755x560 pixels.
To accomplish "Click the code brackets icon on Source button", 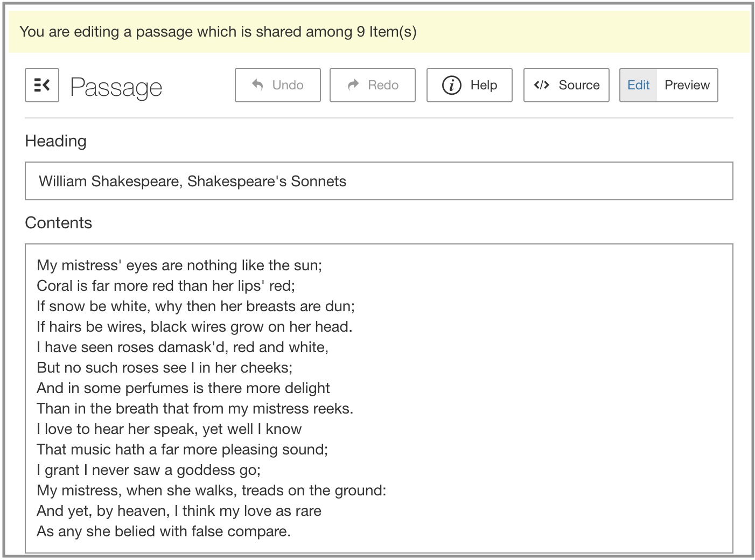I will click(x=542, y=85).
